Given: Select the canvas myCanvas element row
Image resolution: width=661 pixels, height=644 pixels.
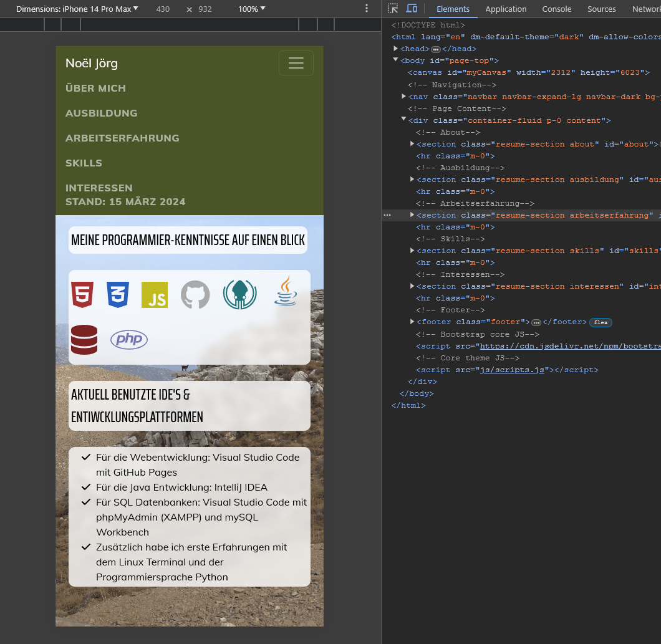Looking at the screenshot, I should click(x=529, y=72).
